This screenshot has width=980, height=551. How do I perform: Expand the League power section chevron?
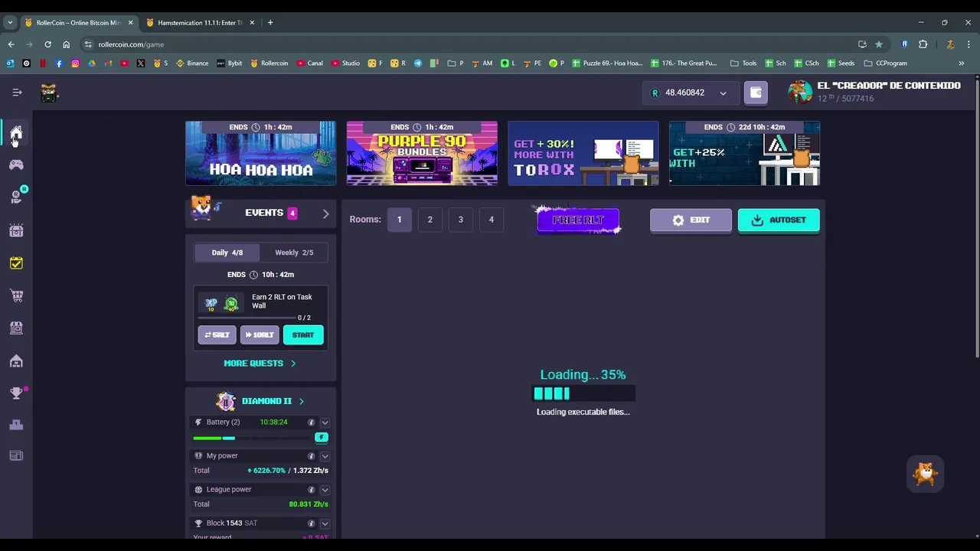(x=325, y=490)
